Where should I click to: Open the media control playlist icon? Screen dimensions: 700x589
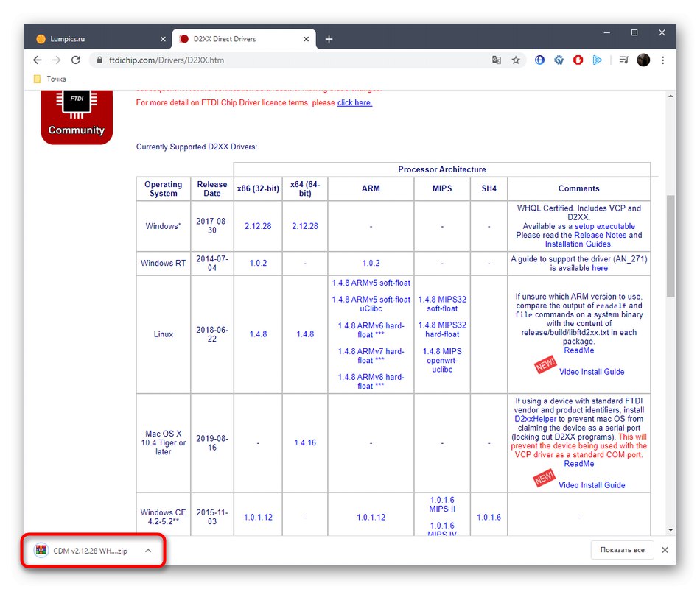pyautogui.click(x=624, y=60)
